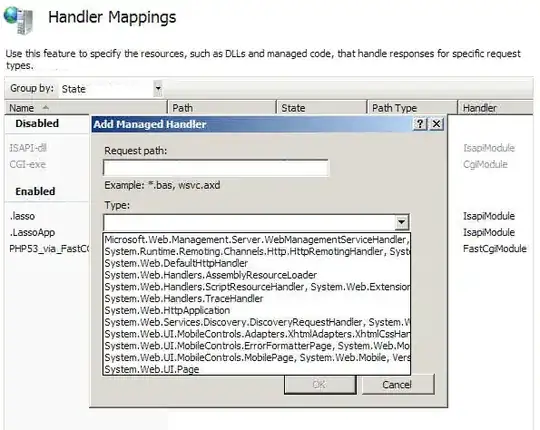The image size is (540, 430).
Task: Click IsapiModule cell in the .lasso row
Action: pos(489,216)
